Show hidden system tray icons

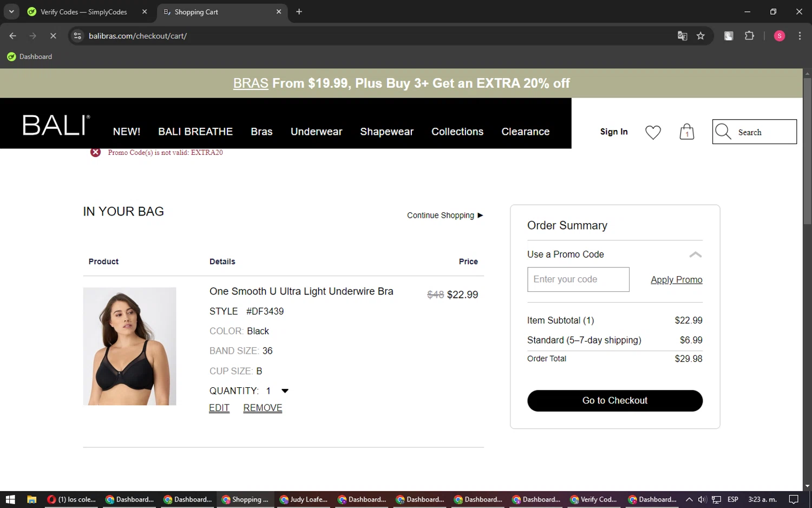[x=689, y=499]
